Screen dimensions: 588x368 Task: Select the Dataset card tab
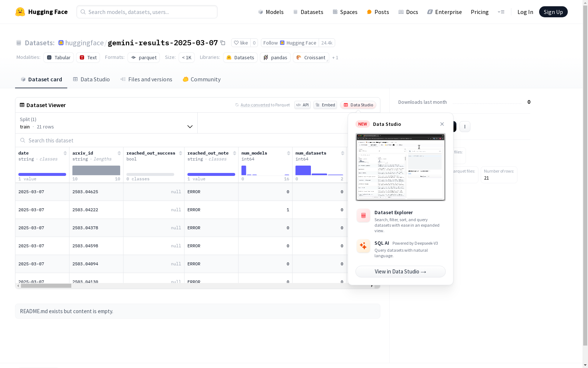(x=41, y=79)
